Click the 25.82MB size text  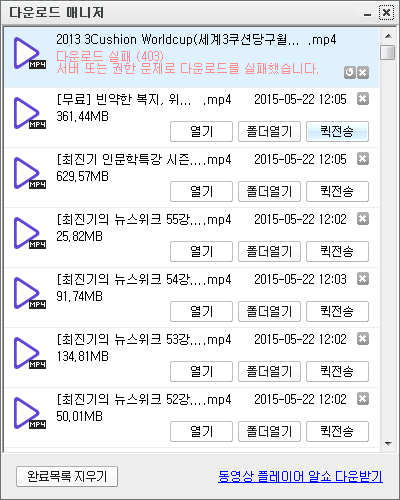(x=79, y=236)
